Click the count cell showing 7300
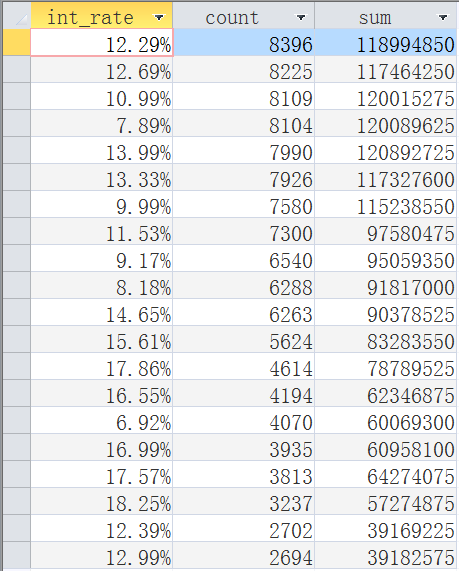The width and height of the screenshot is (459, 571). tap(244, 231)
